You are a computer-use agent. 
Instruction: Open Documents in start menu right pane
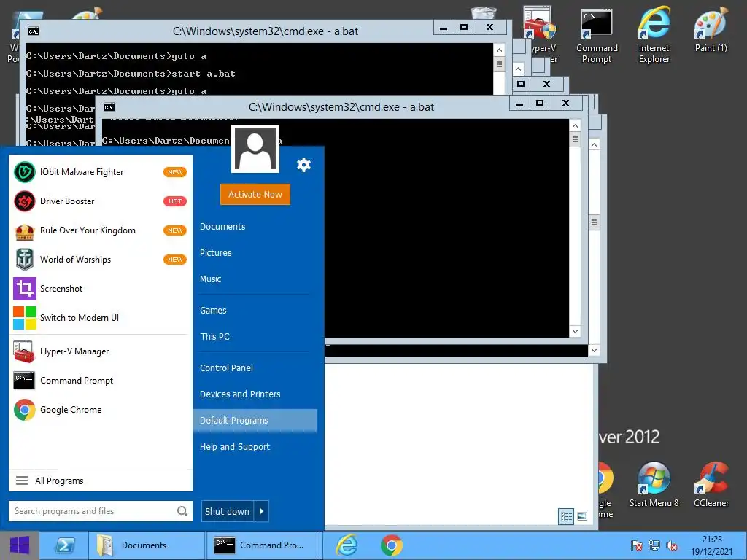click(222, 227)
